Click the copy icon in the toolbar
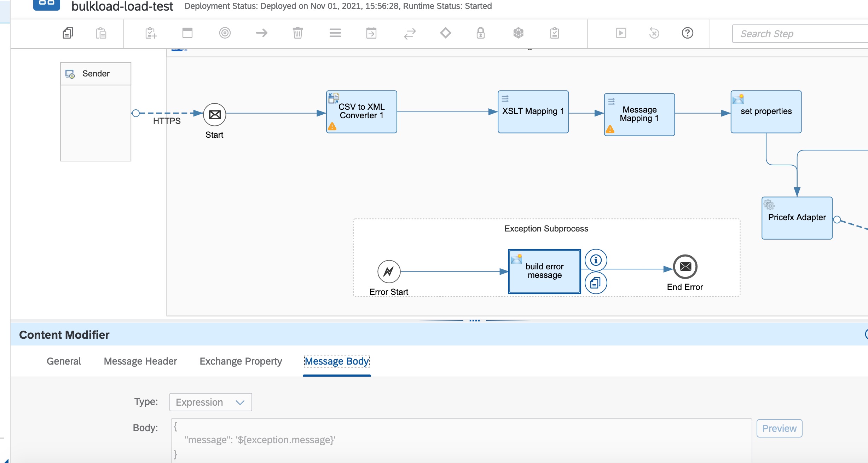The width and height of the screenshot is (868, 463). click(x=68, y=33)
